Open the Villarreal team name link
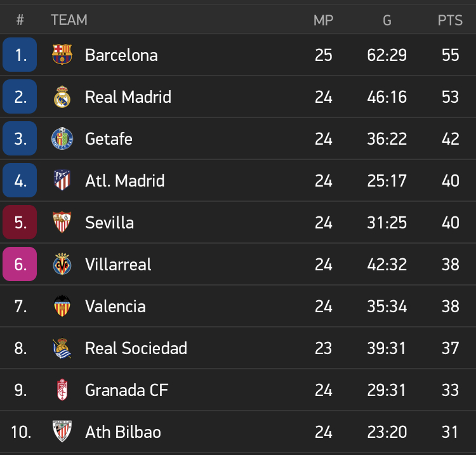Image resolution: width=476 pixels, height=455 pixels. click(x=118, y=265)
